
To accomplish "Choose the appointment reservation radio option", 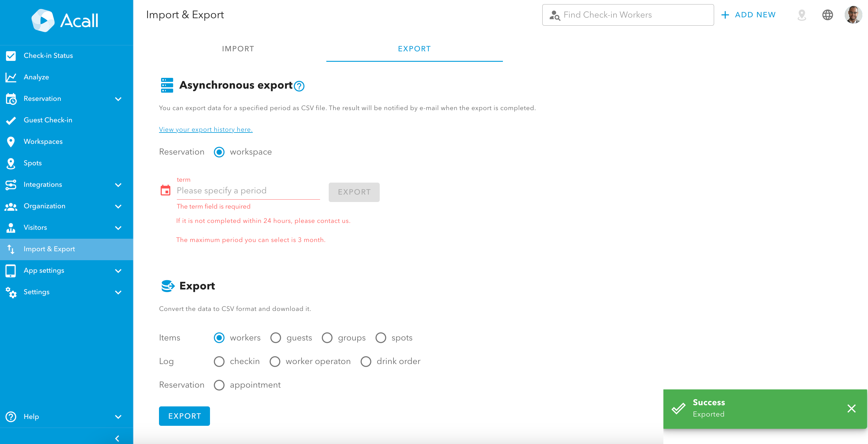I will point(219,385).
